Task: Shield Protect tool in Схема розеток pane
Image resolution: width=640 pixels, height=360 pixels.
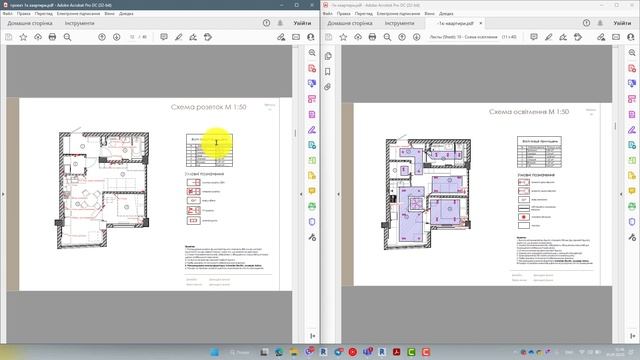Action: 312,222
